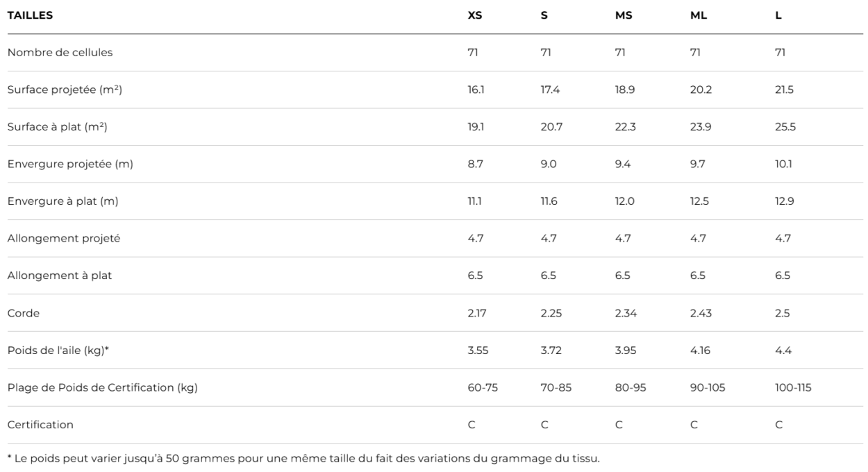Click the TAILLES column header

coord(30,15)
